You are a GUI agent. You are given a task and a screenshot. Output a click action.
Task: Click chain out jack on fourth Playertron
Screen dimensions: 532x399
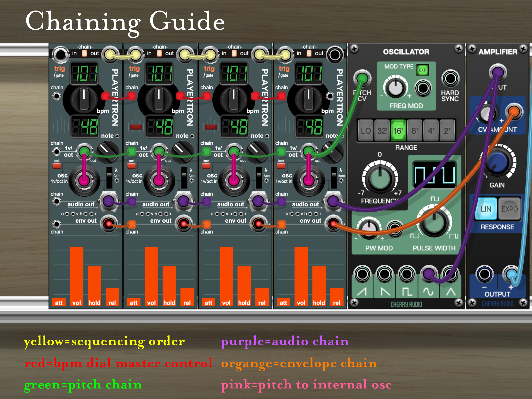click(335, 55)
